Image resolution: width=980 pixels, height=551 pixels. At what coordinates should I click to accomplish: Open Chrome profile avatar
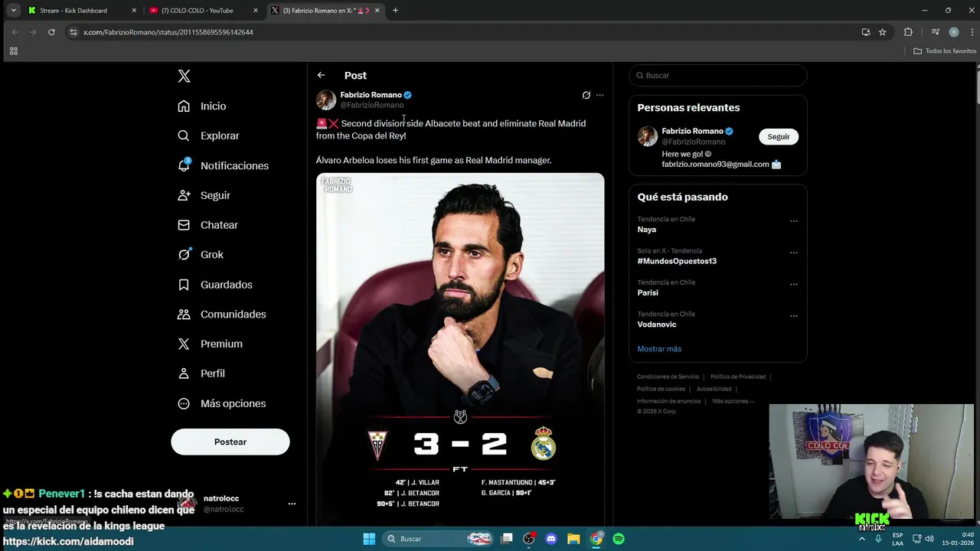[x=954, y=32]
